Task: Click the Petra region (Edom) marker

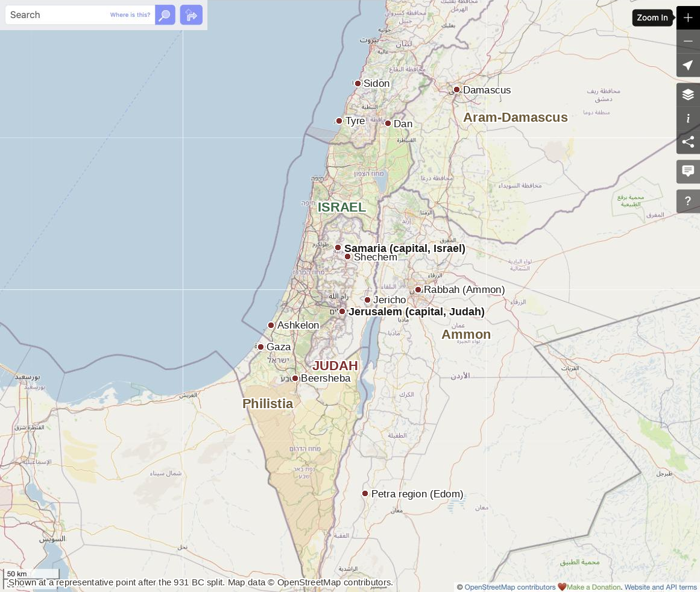Action: tap(365, 494)
